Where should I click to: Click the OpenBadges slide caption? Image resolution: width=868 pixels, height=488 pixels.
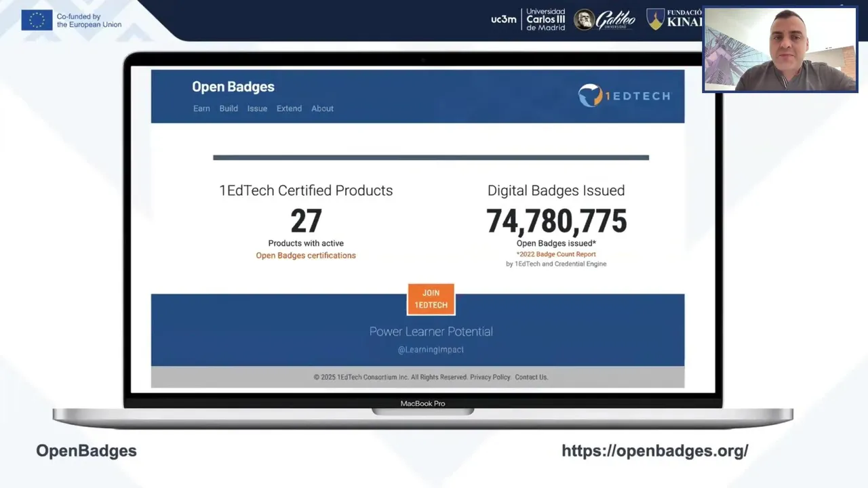[86, 451]
